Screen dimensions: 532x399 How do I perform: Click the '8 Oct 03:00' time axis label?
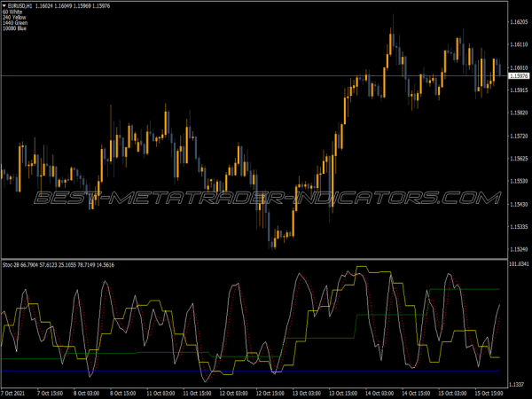point(87,393)
